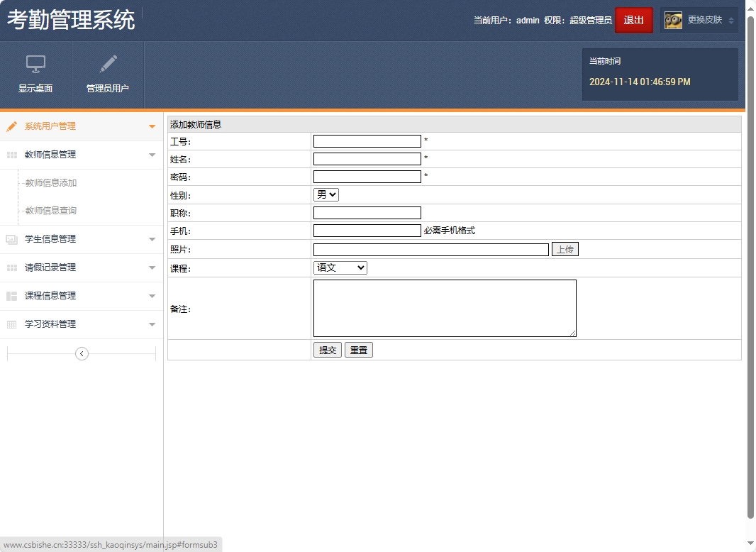Click the 退出 logout button
The width and height of the screenshot is (756, 552).
pos(634,20)
